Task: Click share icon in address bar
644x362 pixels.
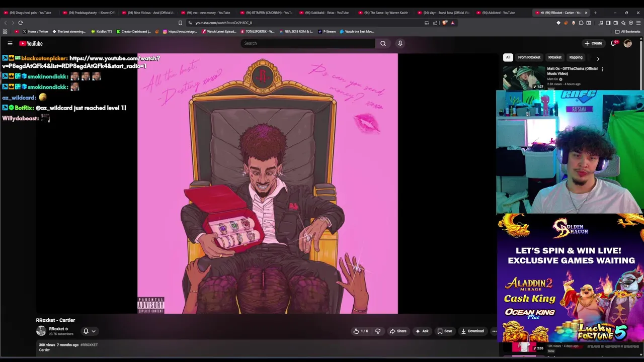Action: point(435,23)
